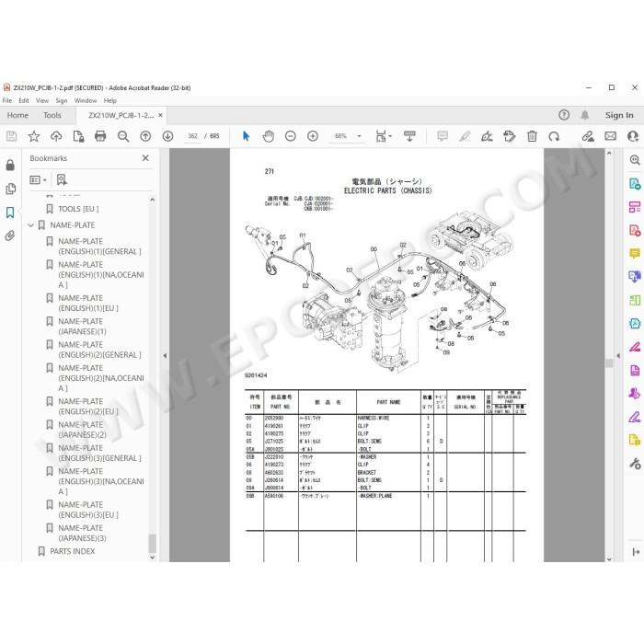This screenshot has width=644, height=644.
Task: Rotate the page view clockwise
Action: pyautogui.click(x=554, y=136)
